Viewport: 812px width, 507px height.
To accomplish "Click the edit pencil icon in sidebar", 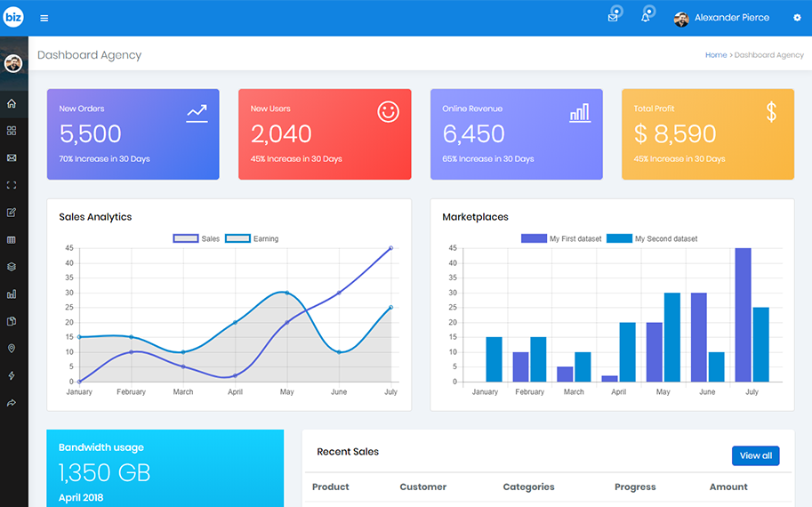I will pos(12,213).
